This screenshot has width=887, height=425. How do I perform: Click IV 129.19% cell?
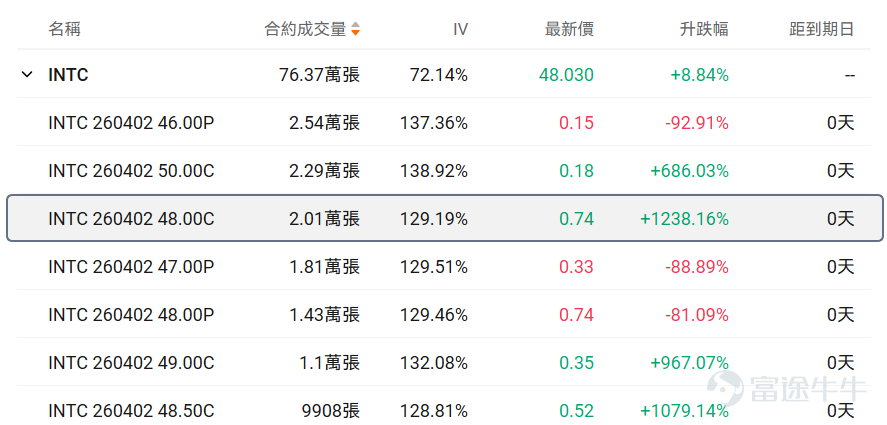[x=434, y=219]
